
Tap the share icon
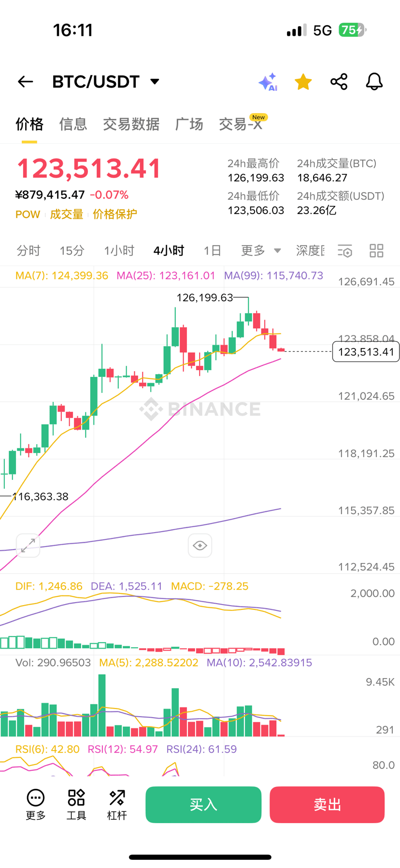339,82
